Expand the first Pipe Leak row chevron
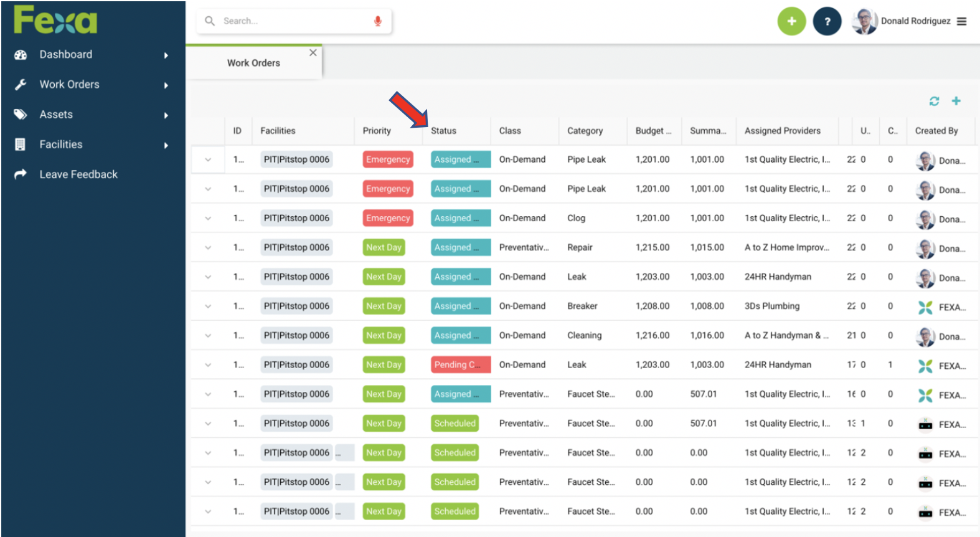 pos(208,160)
